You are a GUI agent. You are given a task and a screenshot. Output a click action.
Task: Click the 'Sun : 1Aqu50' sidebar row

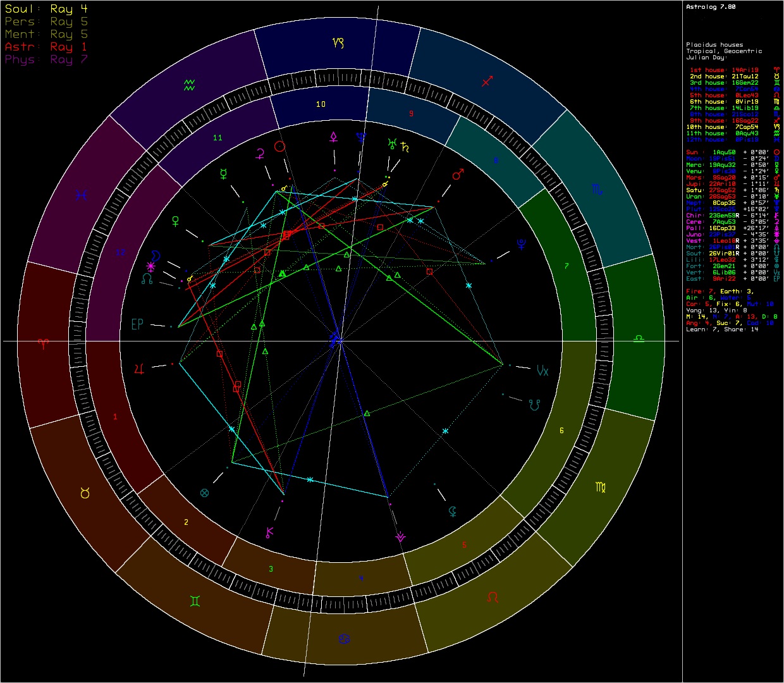click(734, 152)
